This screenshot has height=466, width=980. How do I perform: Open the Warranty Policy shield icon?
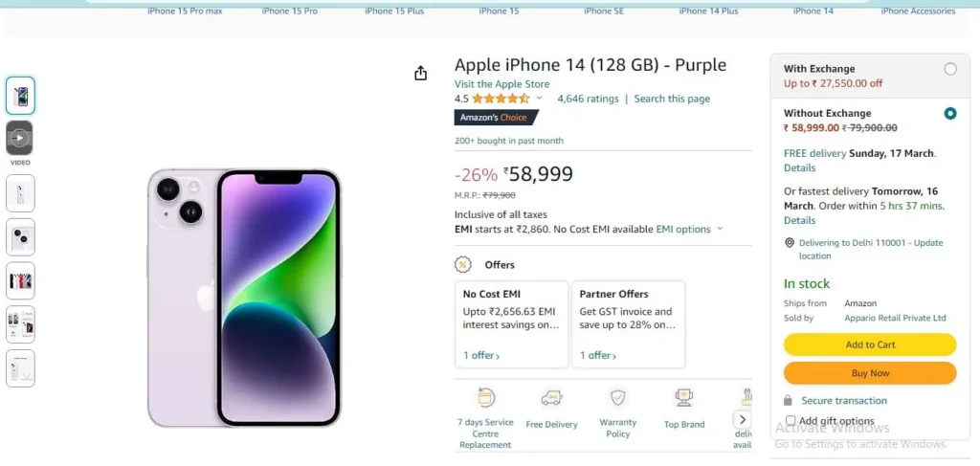pyautogui.click(x=618, y=397)
